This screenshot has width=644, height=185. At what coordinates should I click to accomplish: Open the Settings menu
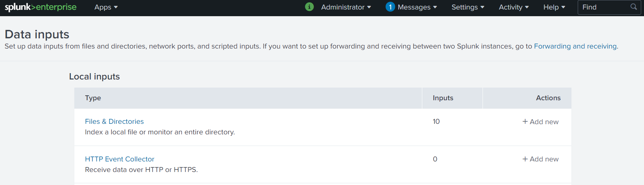click(468, 7)
